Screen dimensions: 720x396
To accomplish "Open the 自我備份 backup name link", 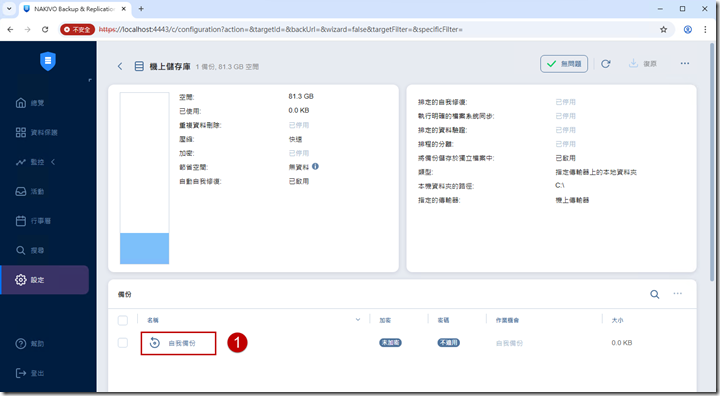I will coord(182,343).
